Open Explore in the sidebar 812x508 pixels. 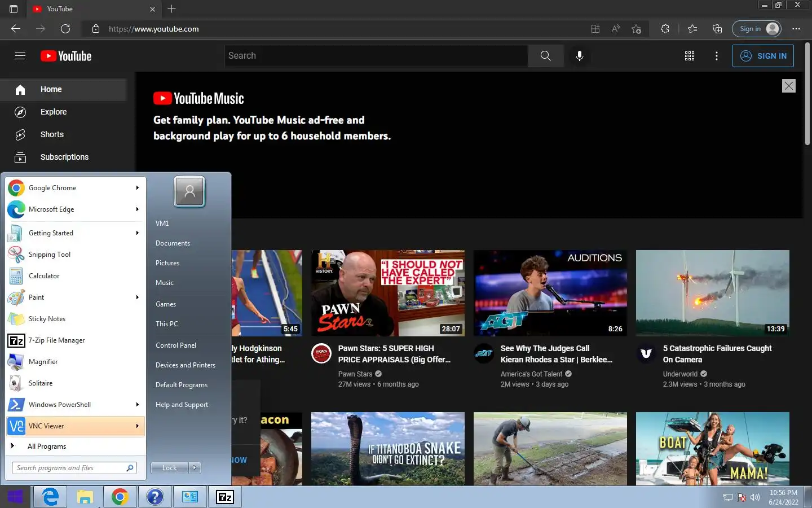[x=63, y=112]
